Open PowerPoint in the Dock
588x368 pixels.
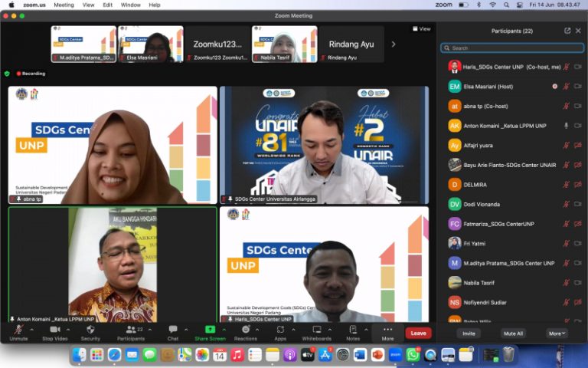[377, 355]
